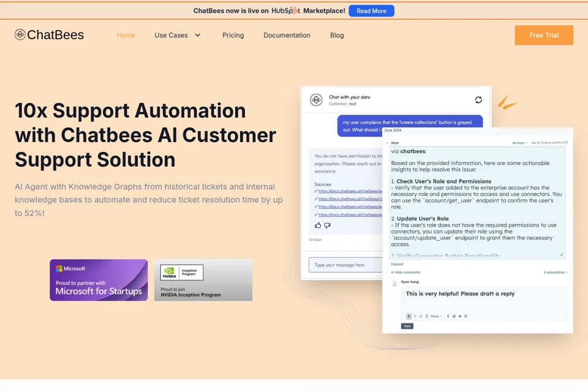This screenshot has width=588, height=392.
Task: Click the 'June 2024' label
Action: point(393,130)
